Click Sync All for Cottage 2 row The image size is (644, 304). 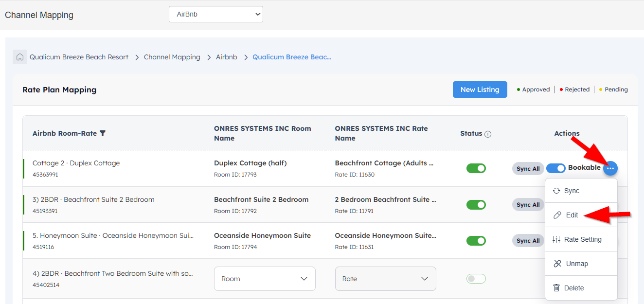(x=528, y=169)
